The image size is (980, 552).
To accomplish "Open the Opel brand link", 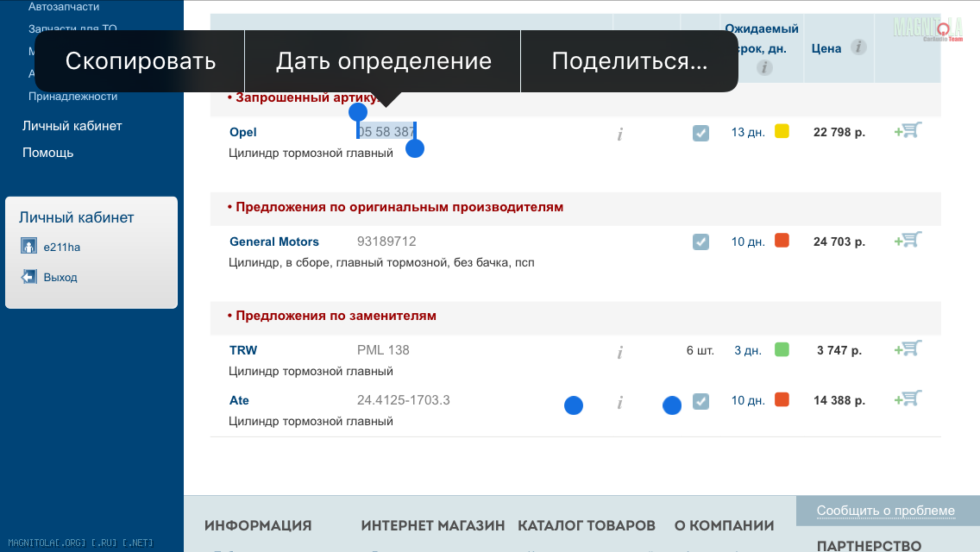I will click(x=243, y=132).
